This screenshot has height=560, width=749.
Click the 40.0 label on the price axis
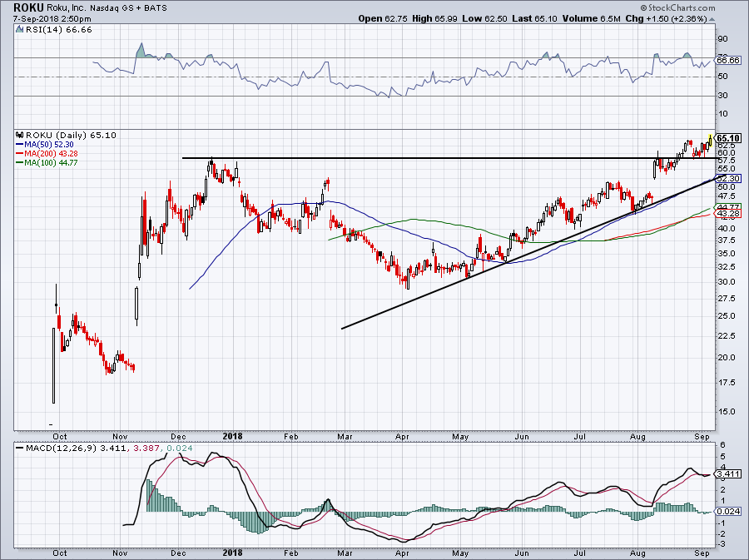(726, 229)
